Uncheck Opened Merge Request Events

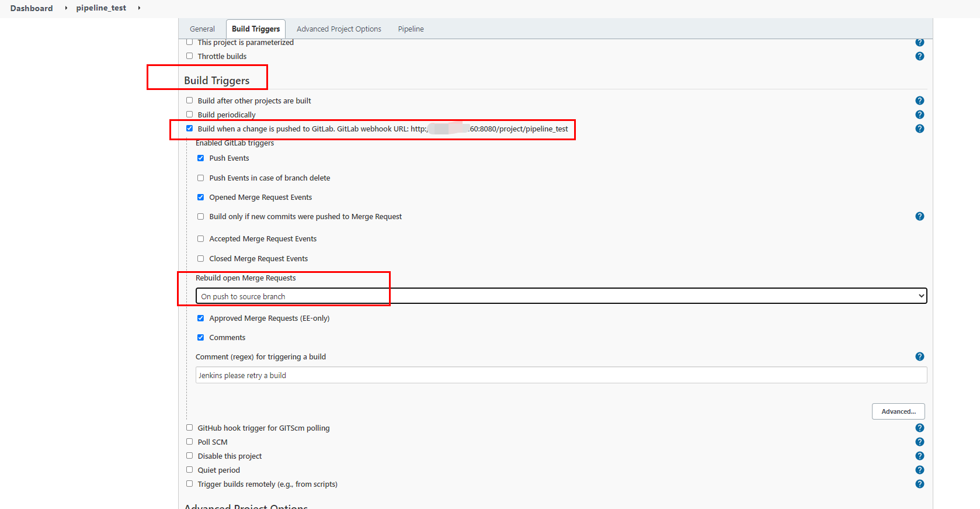click(x=200, y=197)
